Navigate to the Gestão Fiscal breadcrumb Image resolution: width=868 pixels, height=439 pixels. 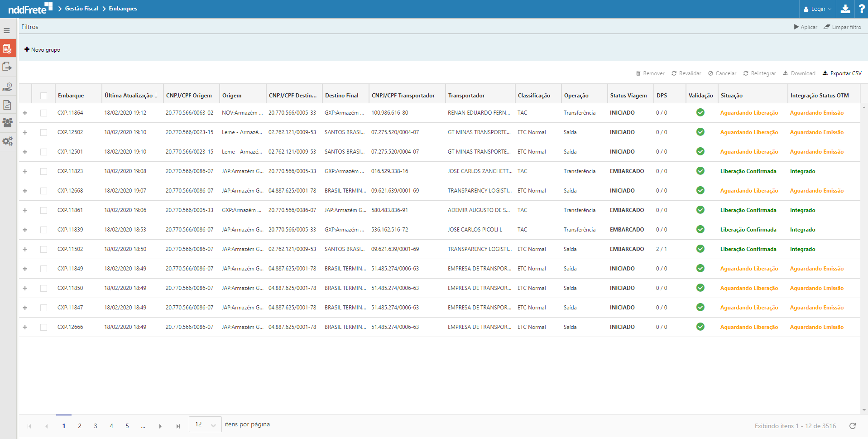[x=82, y=9]
